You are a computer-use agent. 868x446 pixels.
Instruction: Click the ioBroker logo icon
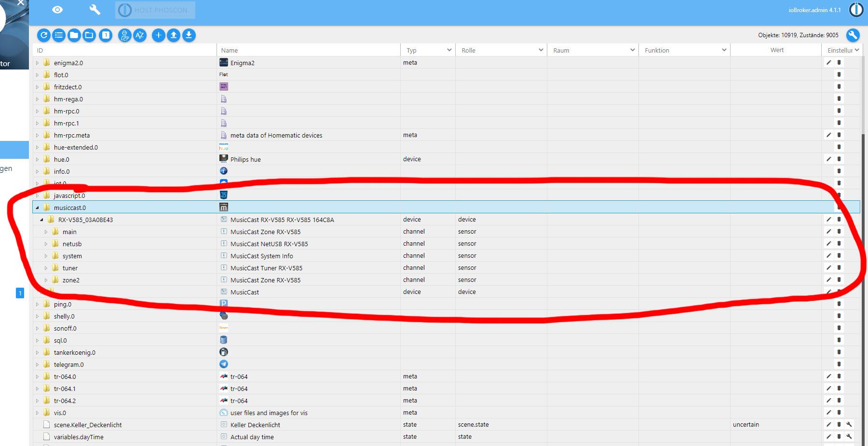pyautogui.click(x=856, y=10)
